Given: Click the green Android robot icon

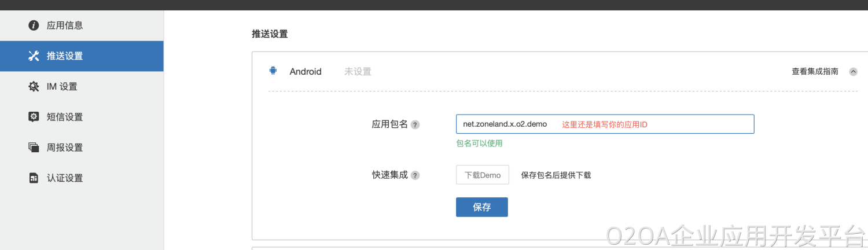Looking at the screenshot, I should (x=273, y=71).
